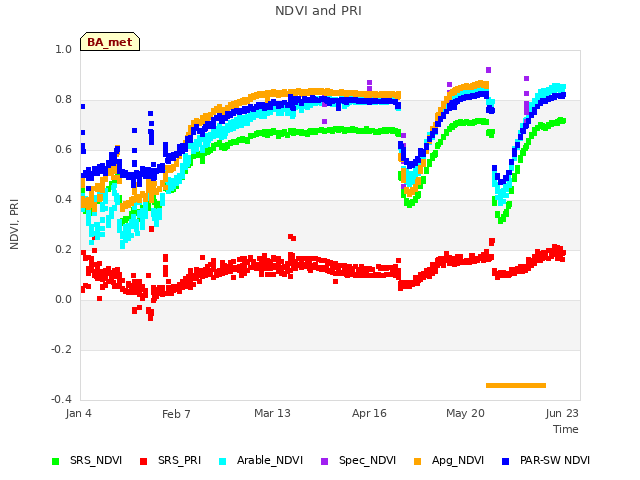Click the Arable_NDVI cyan legend swatch
Viewport: 640px width, 480px height.
click(x=222, y=461)
